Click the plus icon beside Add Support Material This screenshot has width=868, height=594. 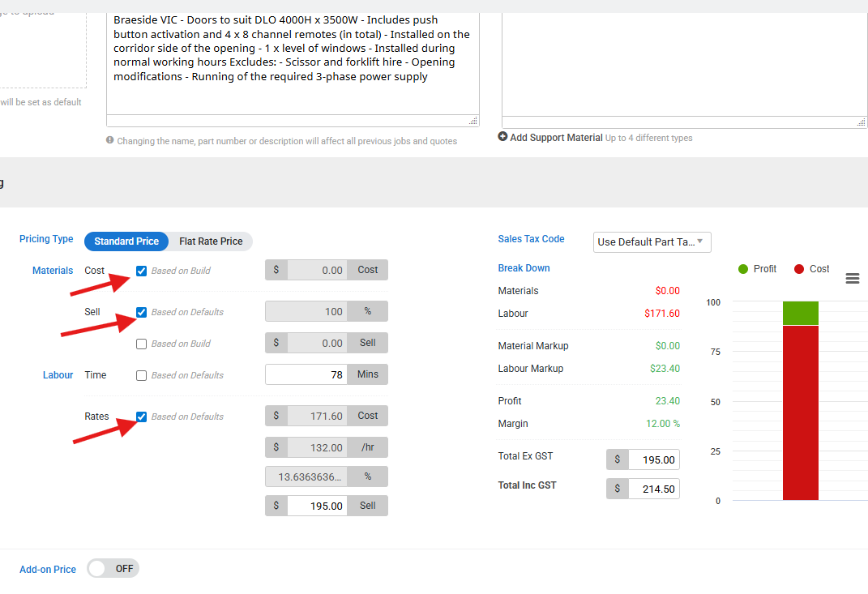click(502, 137)
